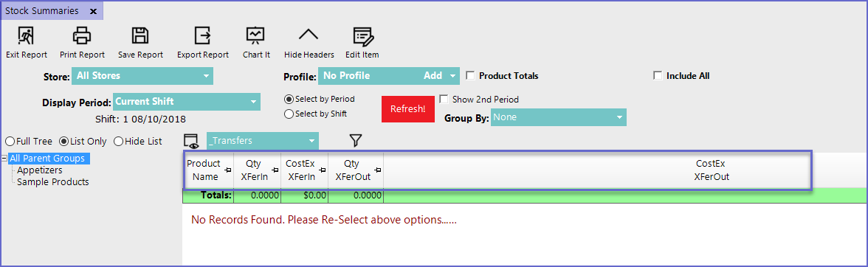Image resolution: width=868 pixels, height=267 pixels.
Task: Enable the Product Totals checkbox
Action: (471, 76)
